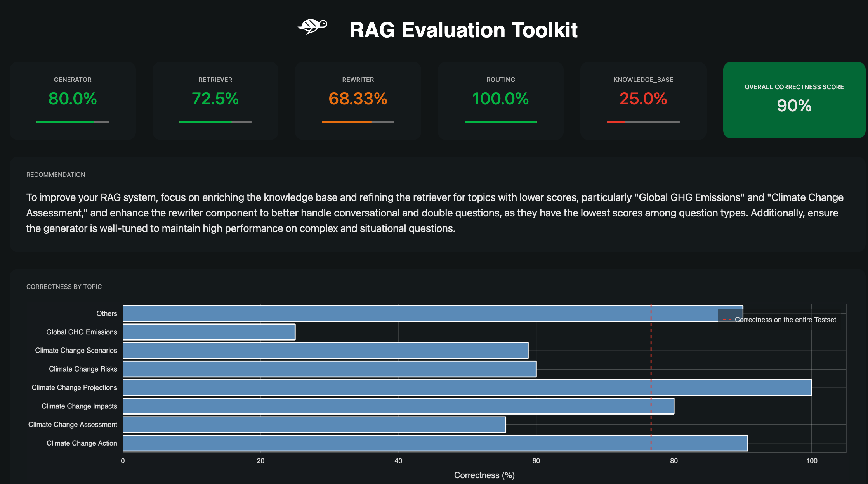Click the turtle logo icon

tap(313, 26)
